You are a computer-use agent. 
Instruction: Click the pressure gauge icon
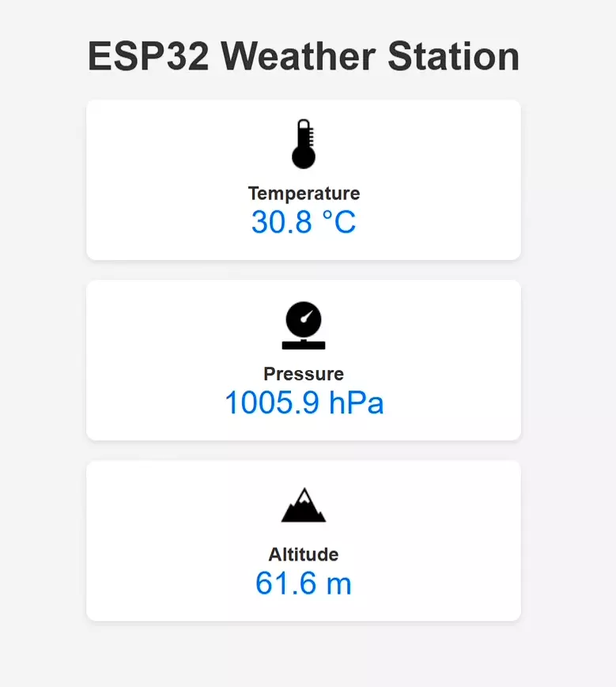[x=304, y=325]
